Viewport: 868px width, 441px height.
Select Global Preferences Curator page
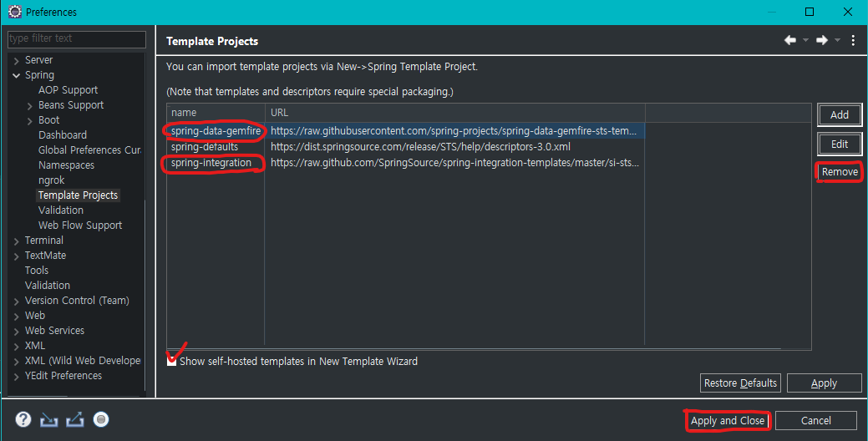click(89, 150)
